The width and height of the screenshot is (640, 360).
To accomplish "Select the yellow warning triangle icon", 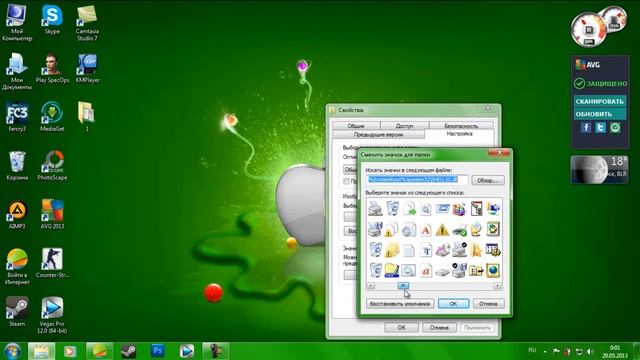I will pos(442,230).
